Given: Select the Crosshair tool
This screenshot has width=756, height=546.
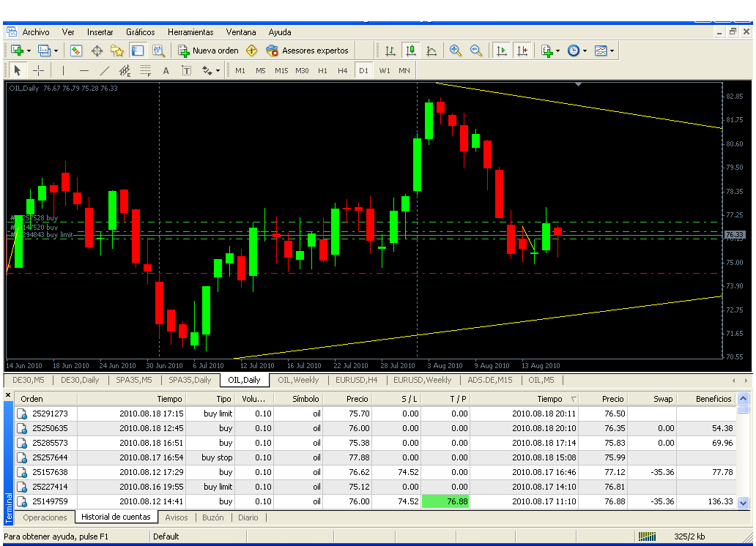Looking at the screenshot, I should click(39, 71).
